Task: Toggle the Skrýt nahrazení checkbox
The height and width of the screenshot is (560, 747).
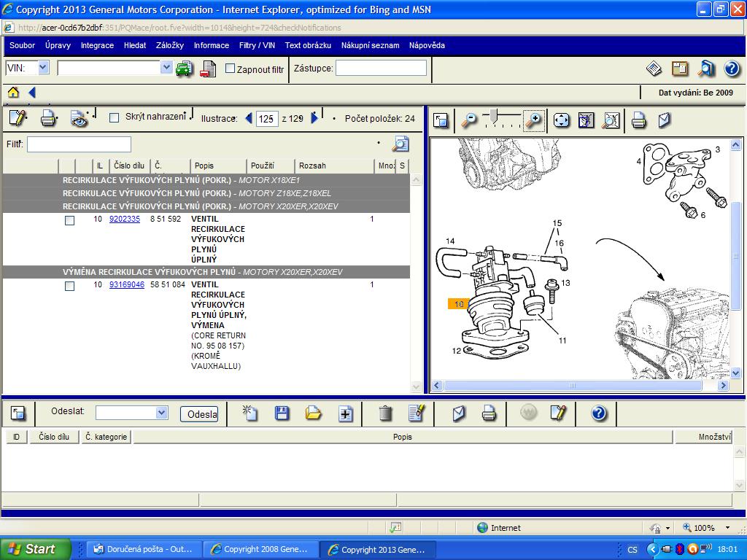Action: 114,117
